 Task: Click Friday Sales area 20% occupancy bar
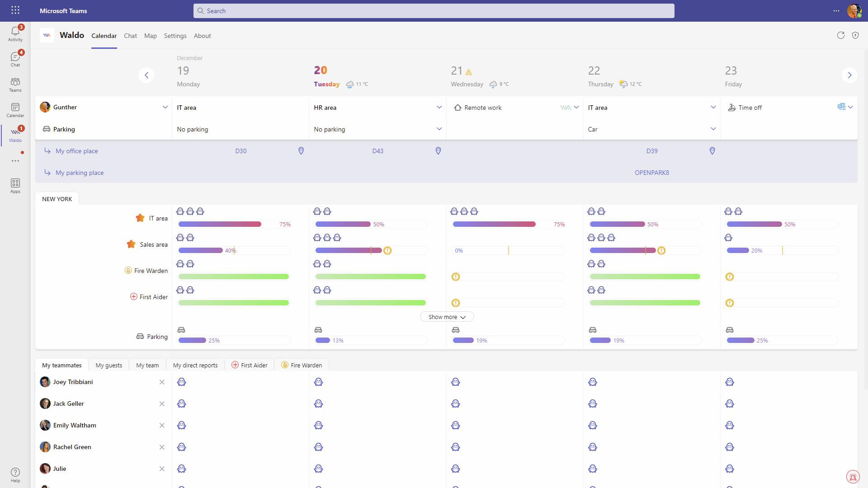pos(782,250)
